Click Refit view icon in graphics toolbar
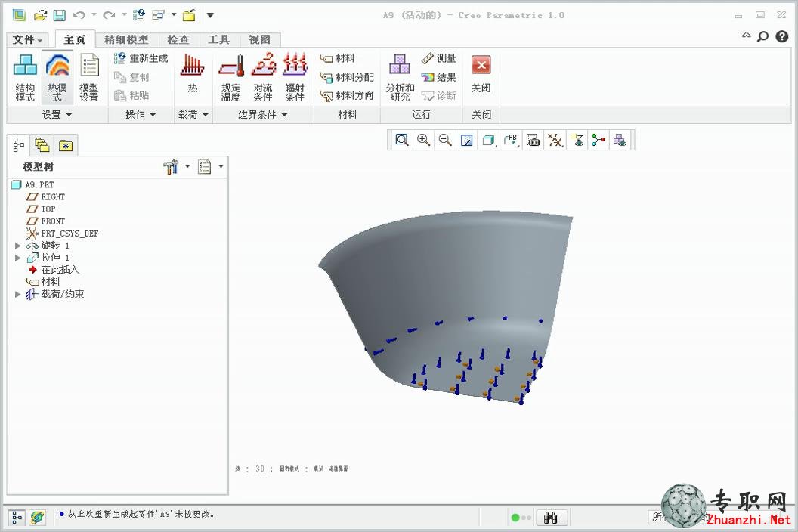Screen dimensions: 798x532 [x=402, y=140]
